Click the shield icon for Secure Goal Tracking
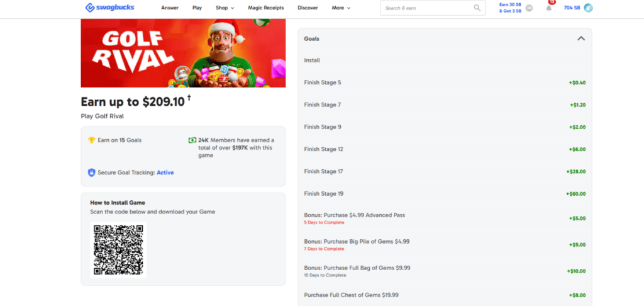The height and width of the screenshot is (306, 644). [x=92, y=173]
